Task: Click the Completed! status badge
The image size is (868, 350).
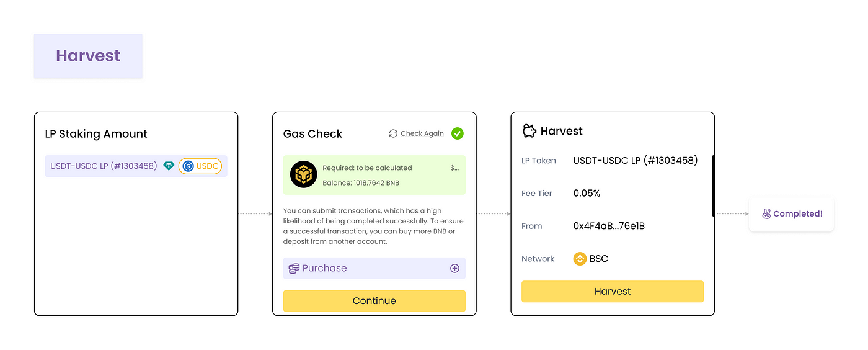Action: click(792, 214)
